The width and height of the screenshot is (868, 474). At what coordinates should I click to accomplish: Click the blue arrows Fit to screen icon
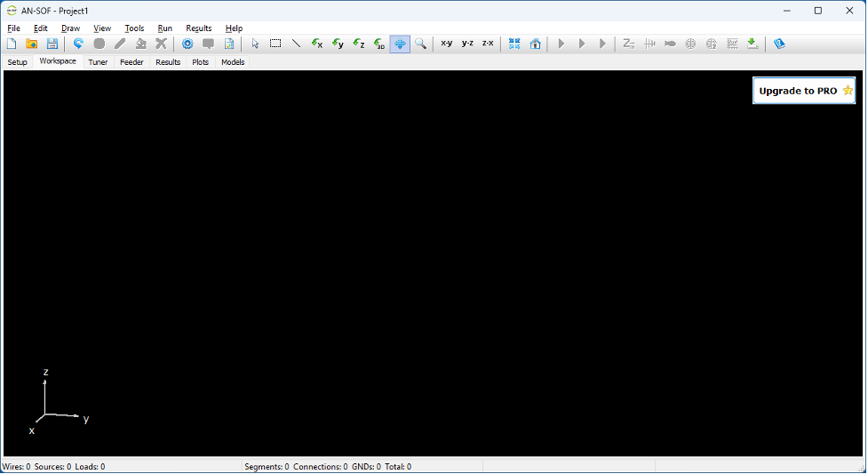[x=514, y=44]
